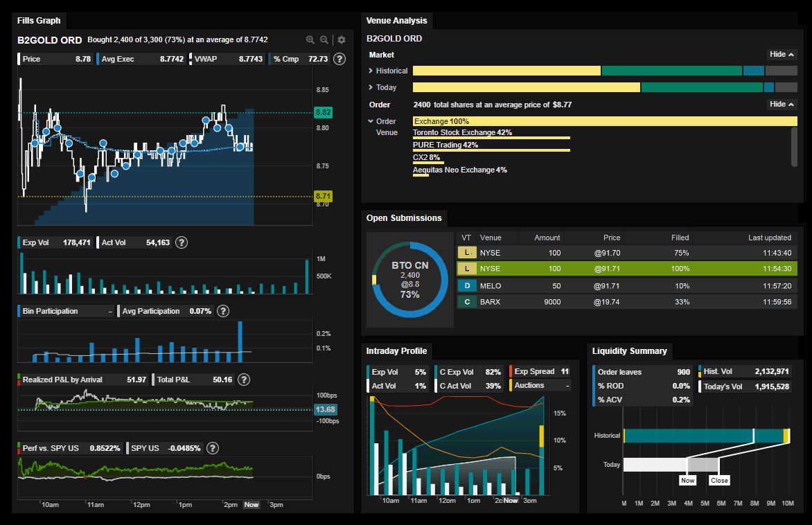Click Perf vs. SPY US 0.8522%

tap(70, 448)
